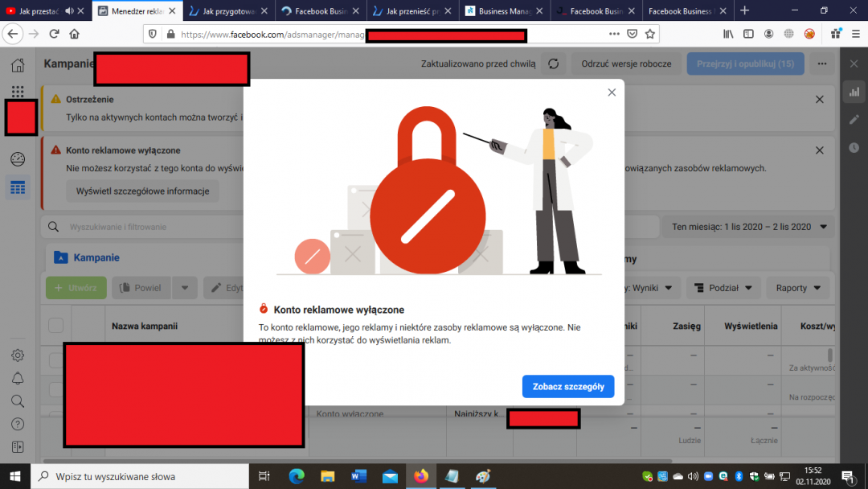Click the Zobacz szczegóły button
Image resolution: width=868 pixels, height=489 pixels.
(568, 386)
